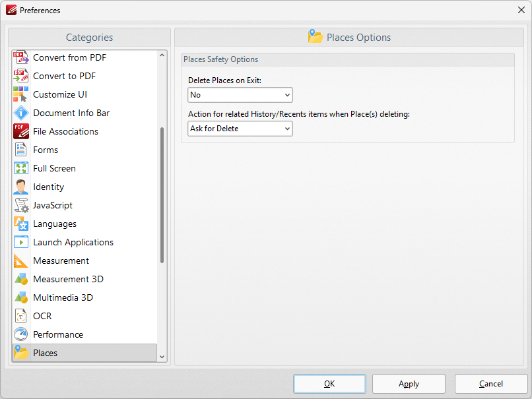Click the Identity person icon
This screenshot has height=399, width=532.
21,187
